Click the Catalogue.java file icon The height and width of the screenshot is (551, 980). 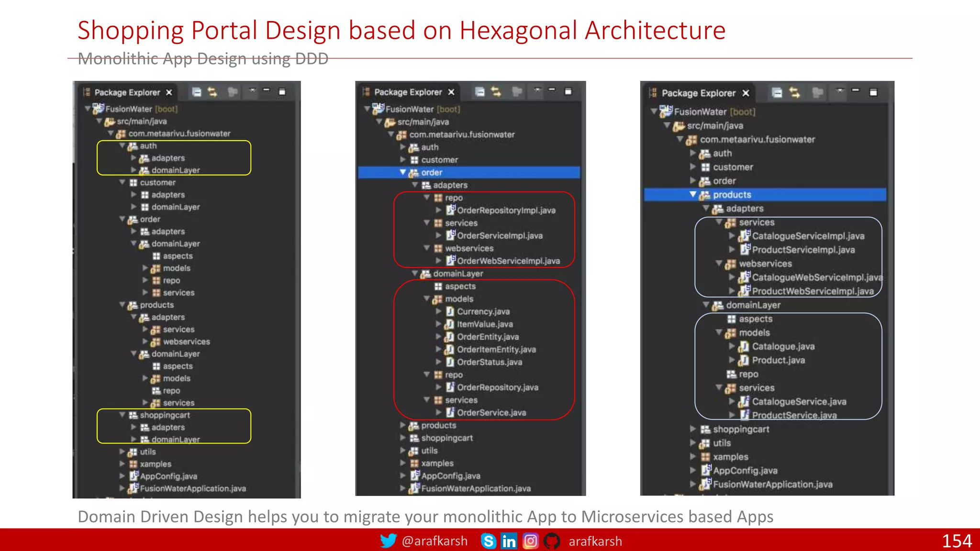(x=744, y=346)
